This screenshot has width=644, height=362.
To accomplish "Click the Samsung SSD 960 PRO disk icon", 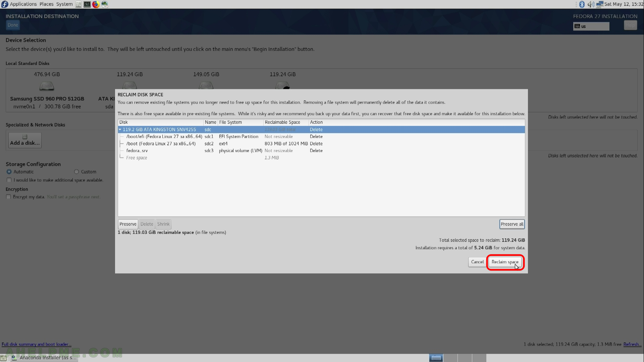I will pyautogui.click(x=47, y=86).
